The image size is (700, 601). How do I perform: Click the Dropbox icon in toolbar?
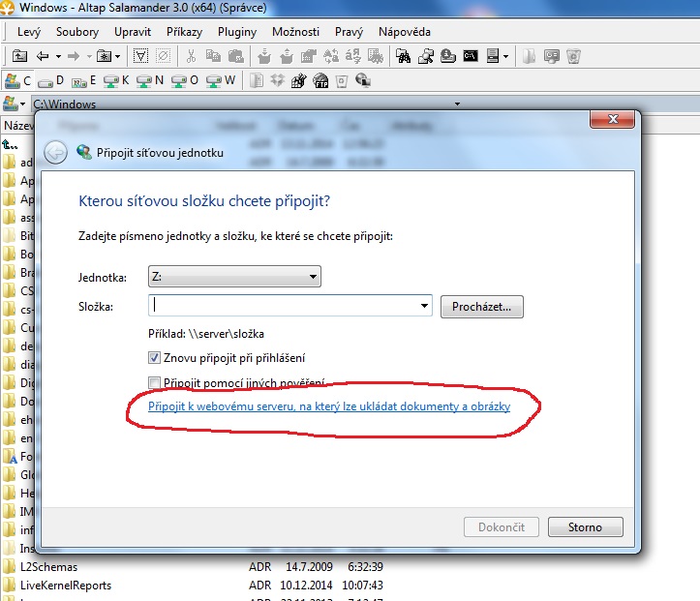tap(279, 80)
